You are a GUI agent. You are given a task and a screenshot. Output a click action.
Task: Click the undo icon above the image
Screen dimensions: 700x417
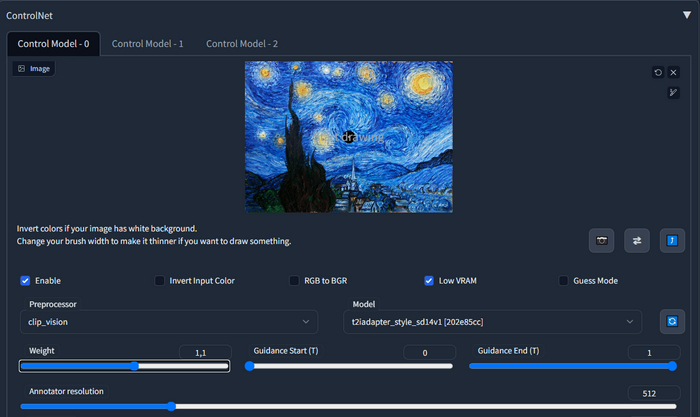point(658,72)
